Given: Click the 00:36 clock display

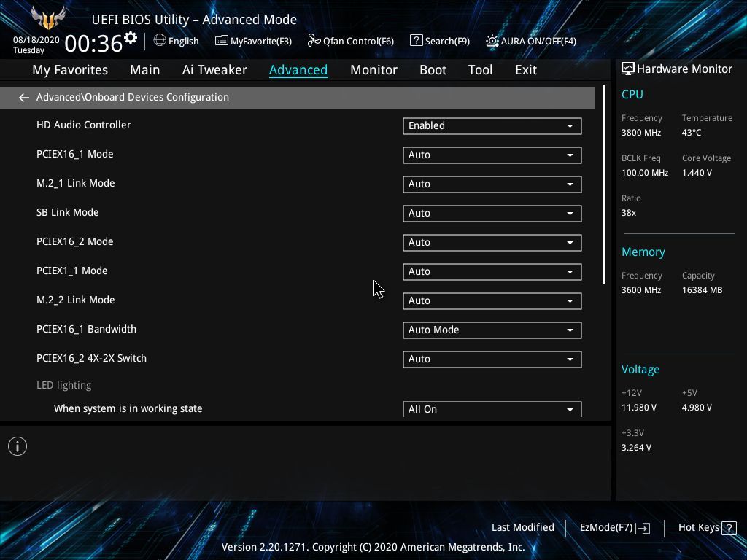Looking at the screenshot, I should pos(93,43).
